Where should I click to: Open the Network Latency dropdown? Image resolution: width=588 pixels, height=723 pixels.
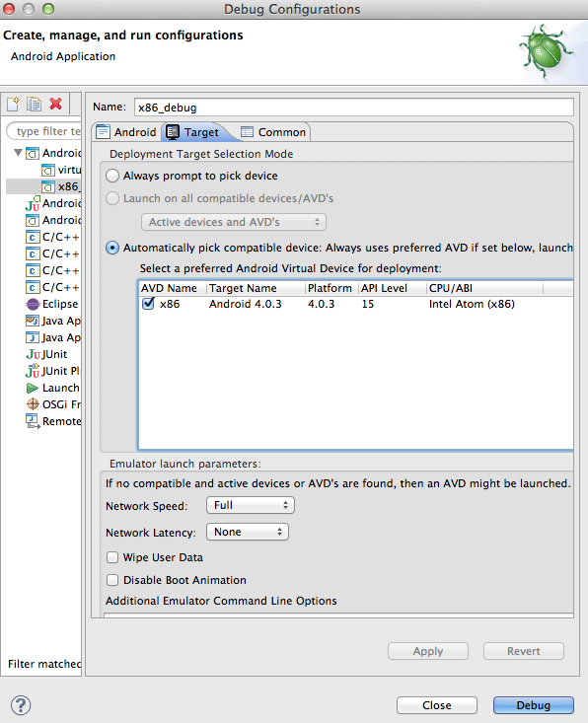click(x=248, y=532)
